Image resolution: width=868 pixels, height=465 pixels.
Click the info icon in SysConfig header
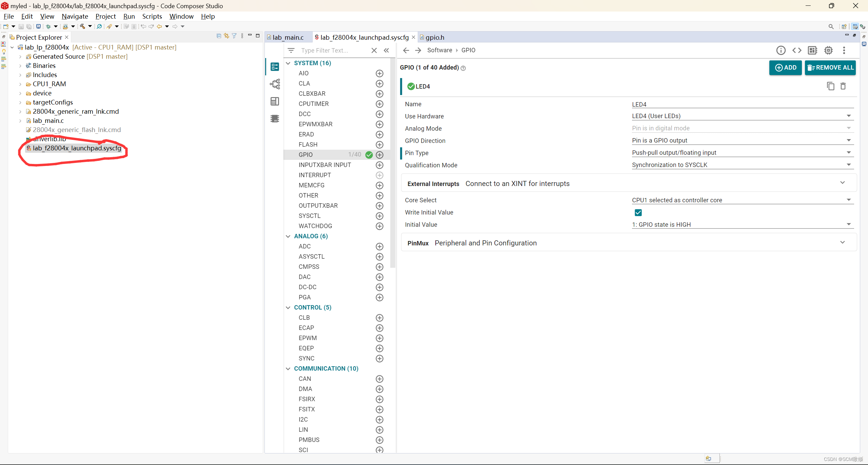(x=781, y=50)
